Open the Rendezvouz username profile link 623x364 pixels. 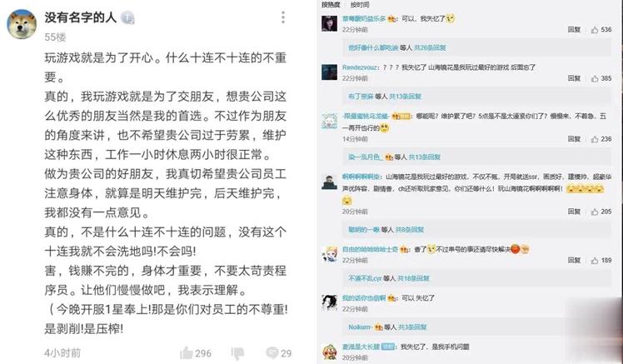(360, 67)
